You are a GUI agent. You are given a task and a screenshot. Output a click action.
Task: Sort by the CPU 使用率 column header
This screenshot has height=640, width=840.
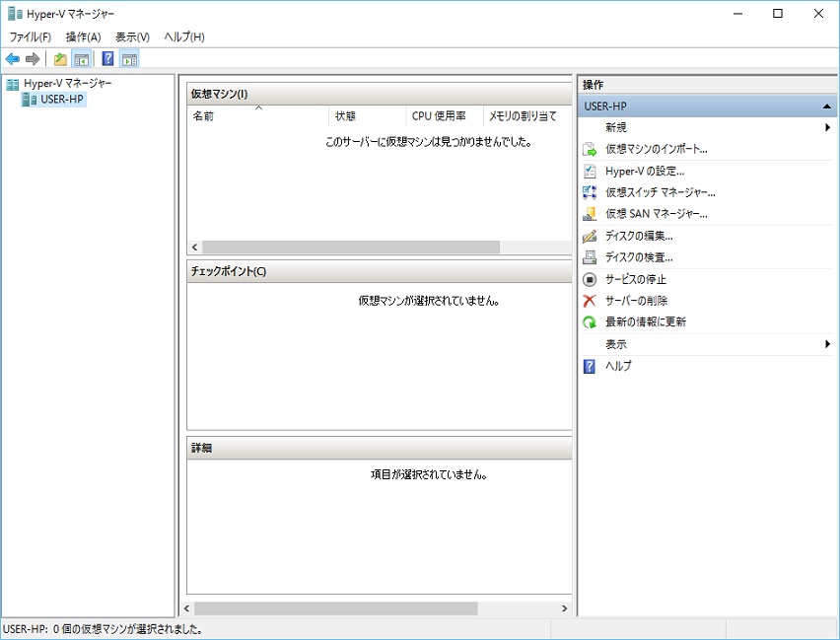pyautogui.click(x=444, y=115)
